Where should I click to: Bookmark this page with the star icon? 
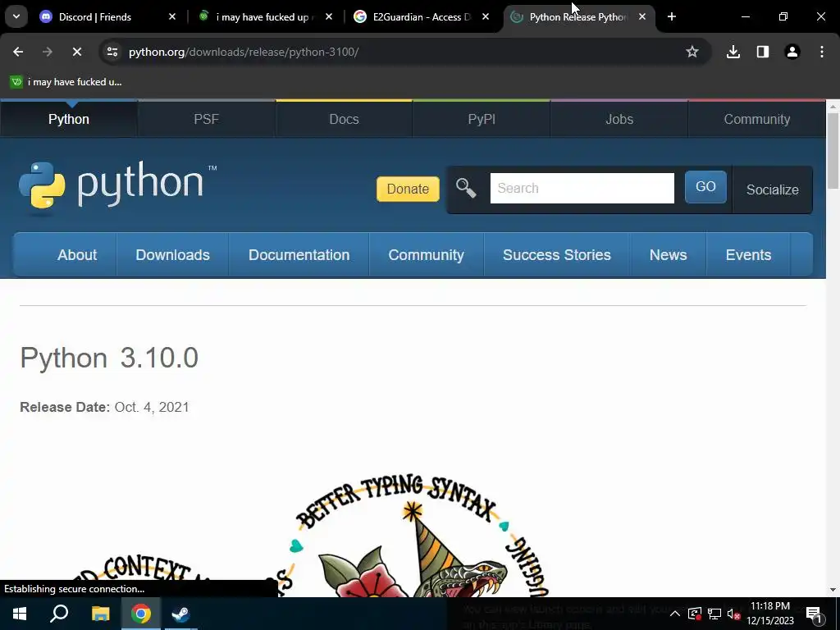[x=692, y=52]
